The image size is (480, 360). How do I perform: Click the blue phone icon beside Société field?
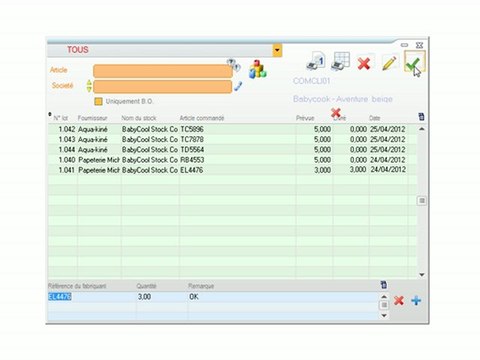click(x=238, y=86)
